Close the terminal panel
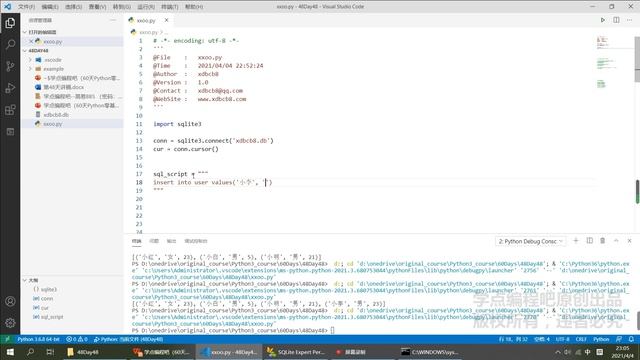 click(x=629, y=241)
